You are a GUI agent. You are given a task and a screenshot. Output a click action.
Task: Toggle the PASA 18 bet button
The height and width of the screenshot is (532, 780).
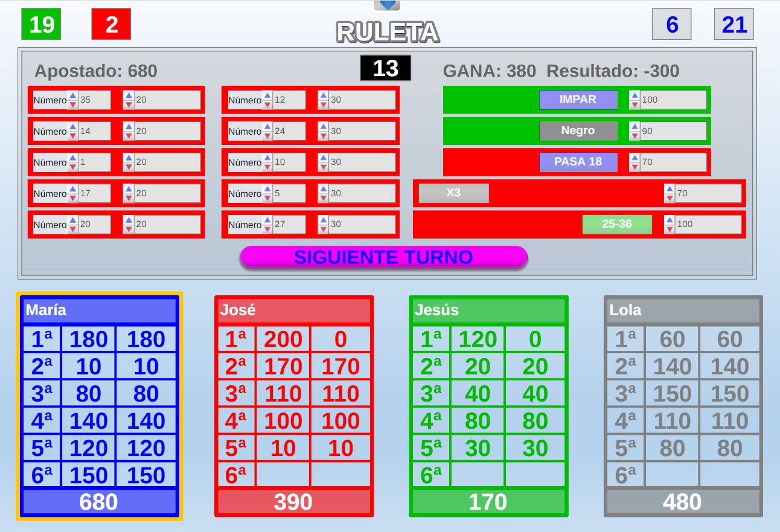pyautogui.click(x=578, y=162)
